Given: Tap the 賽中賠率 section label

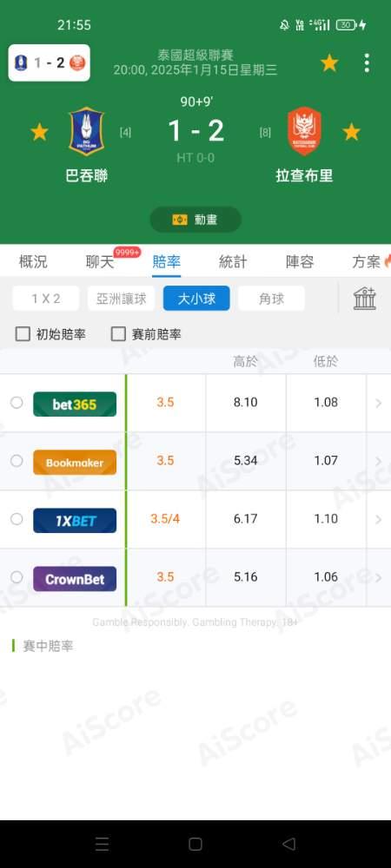Looking at the screenshot, I should pos(48,646).
